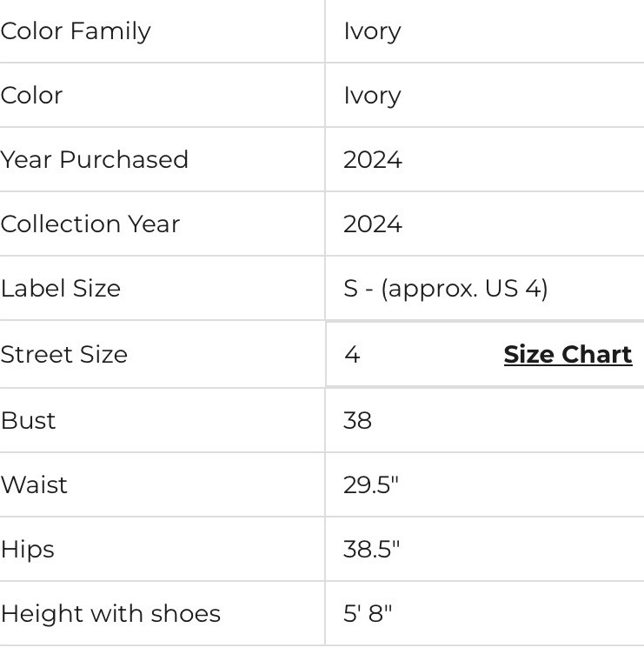Click the Ivory Color value
The image size is (644, 661).
pos(372,97)
